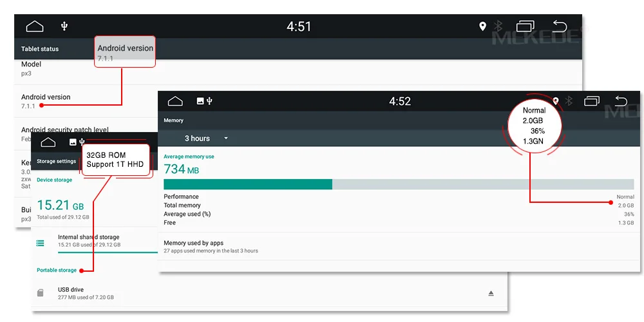Select the Total memory label
Image resolution: width=644 pixels, height=322 pixels.
click(182, 205)
